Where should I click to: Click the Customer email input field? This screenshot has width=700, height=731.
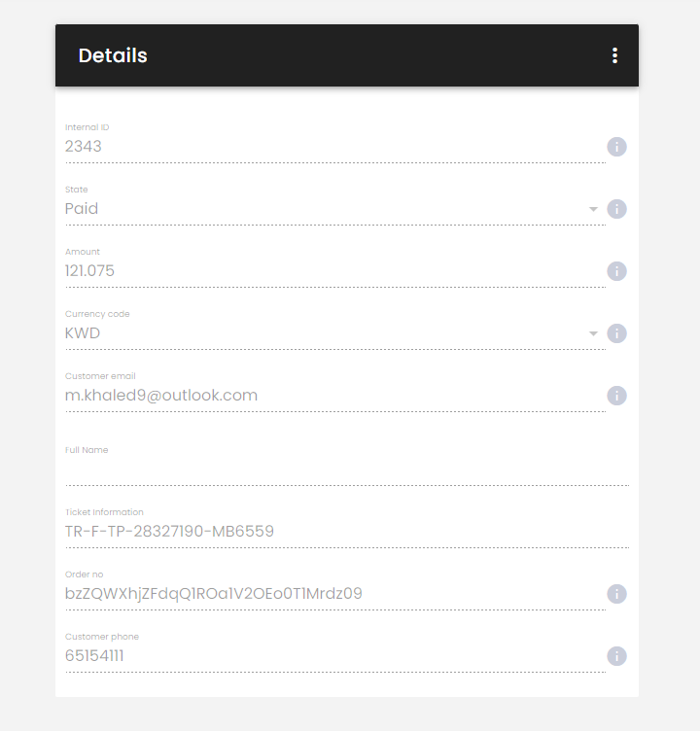(335, 396)
